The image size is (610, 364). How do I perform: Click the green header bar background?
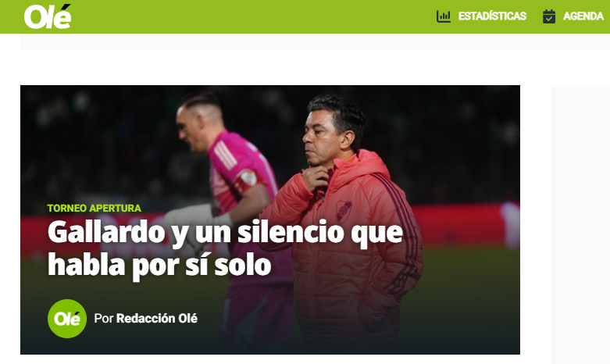tap(253, 16)
